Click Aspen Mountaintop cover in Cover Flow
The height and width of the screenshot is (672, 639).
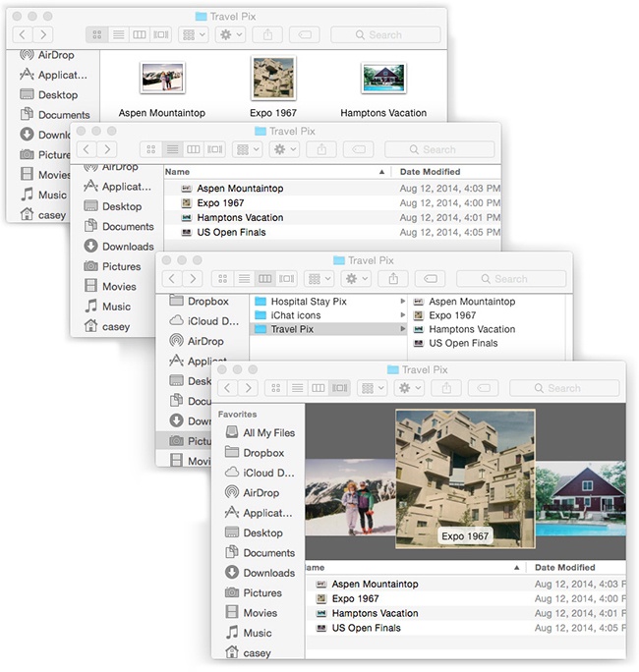click(x=350, y=497)
